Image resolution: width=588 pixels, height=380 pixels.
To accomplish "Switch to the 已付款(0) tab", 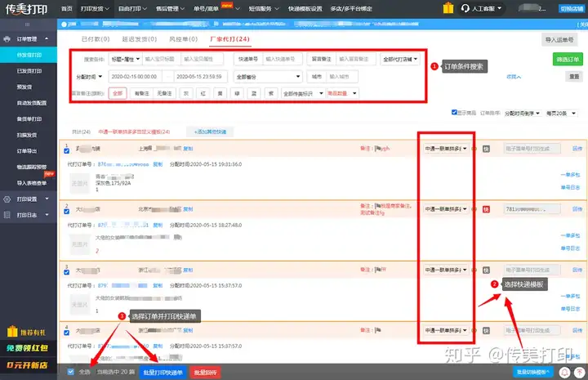I will pyautogui.click(x=96, y=39).
